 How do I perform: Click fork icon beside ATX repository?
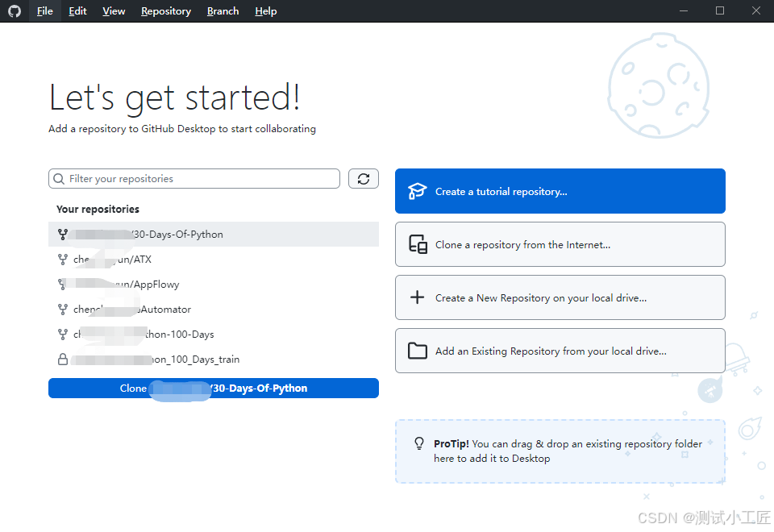[x=63, y=259]
